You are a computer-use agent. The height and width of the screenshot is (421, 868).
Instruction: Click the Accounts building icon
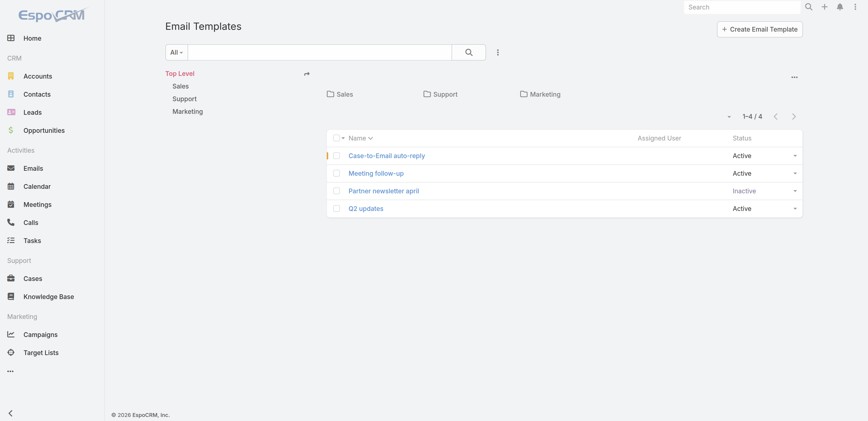[11, 76]
